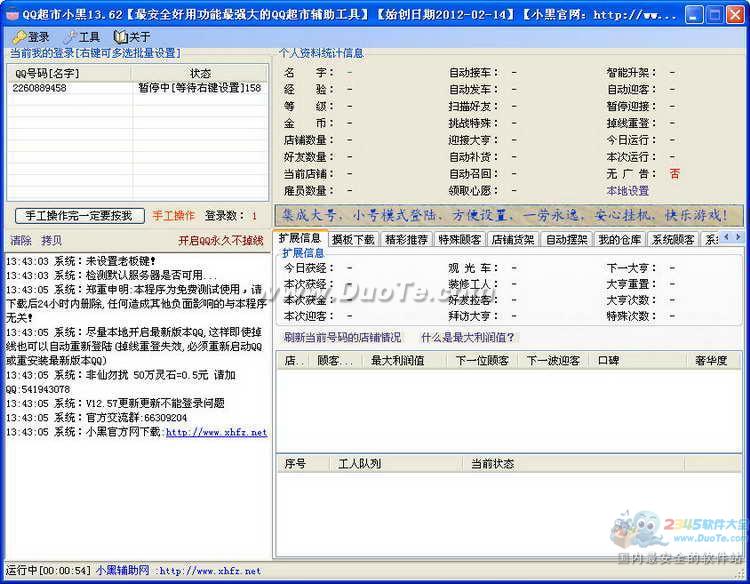Screen dimensions: 750x584
Task: Switch to the 摸板下载 tab
Action: click(x=353, y=240)
